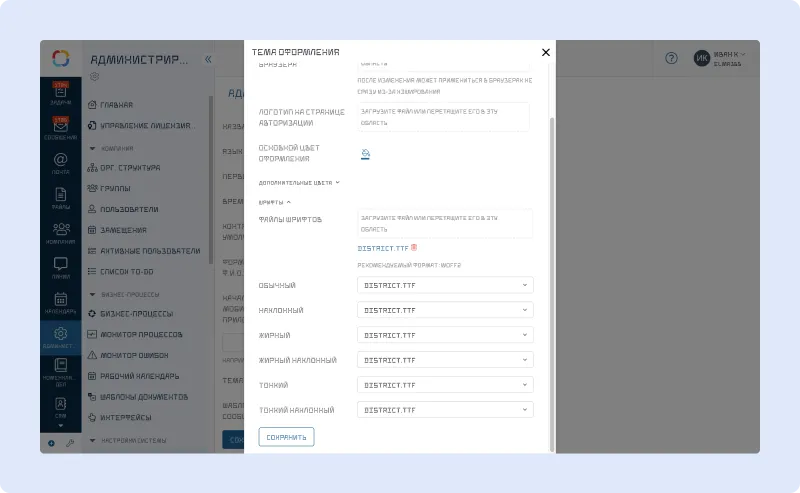Viewport: 800px width, 493px height.
Task: Select Пользователи in the admin menu
Action: point(129,209)
